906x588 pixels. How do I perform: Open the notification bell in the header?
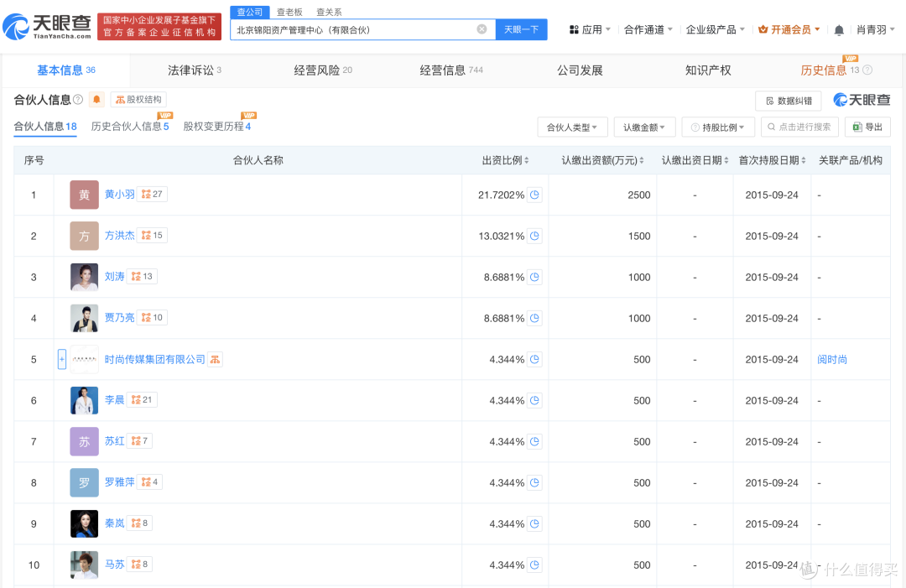pyautogui.click(x=839, y=30)
